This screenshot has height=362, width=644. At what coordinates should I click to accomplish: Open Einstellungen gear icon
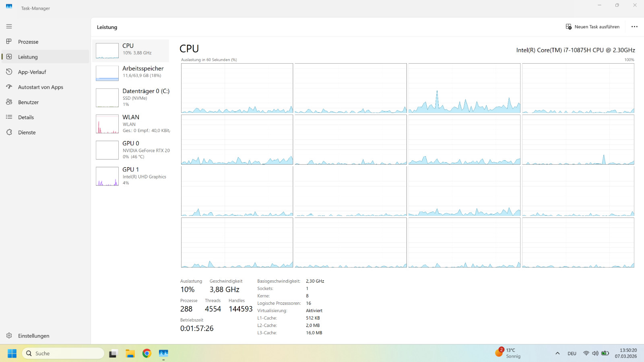9,335
